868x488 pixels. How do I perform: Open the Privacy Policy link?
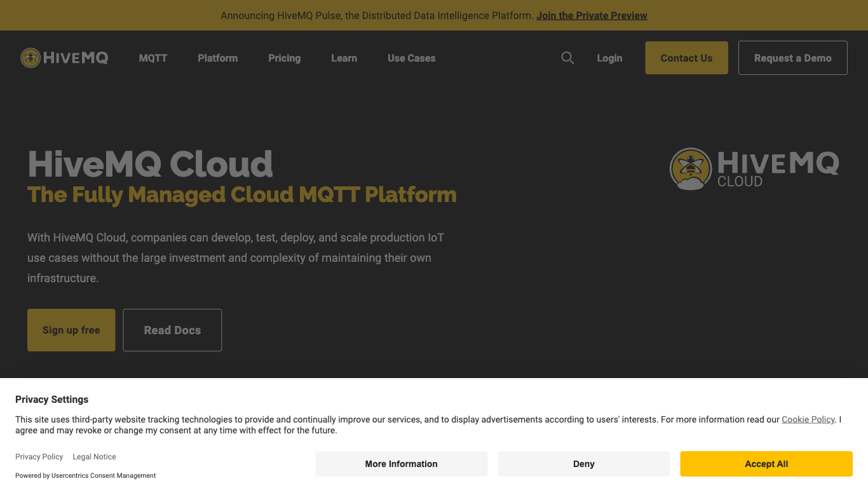[39, 457]
